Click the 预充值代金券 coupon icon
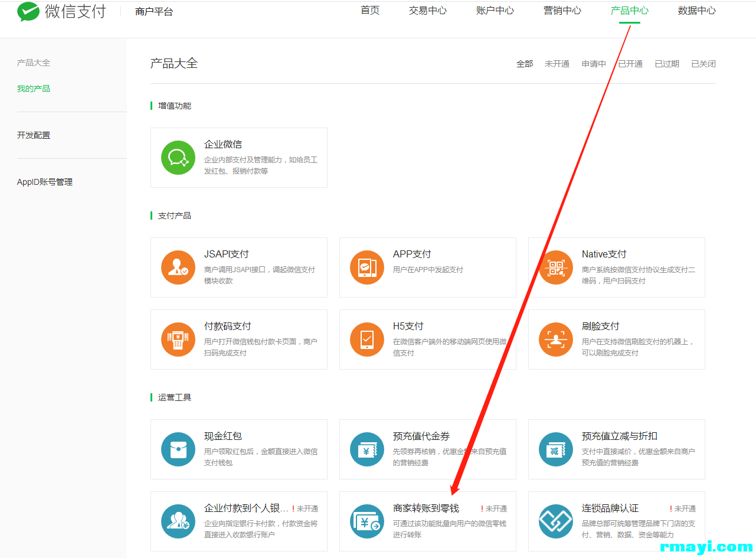The height and width of the screenshot is (558, 756). click(x=367, y=449)
